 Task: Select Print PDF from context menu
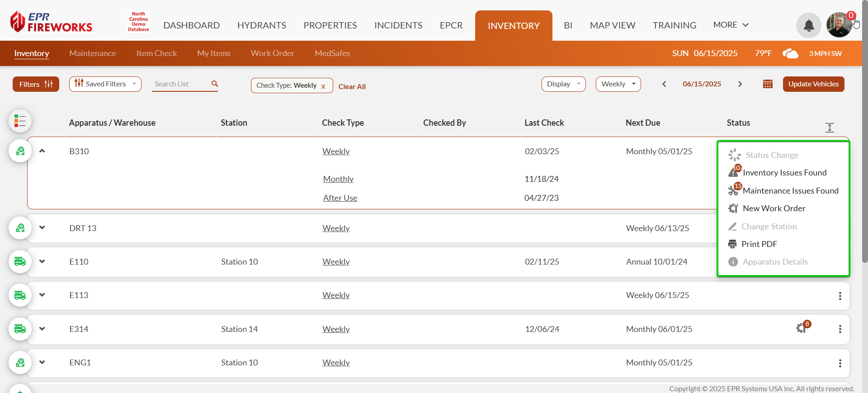click(759, 244)
